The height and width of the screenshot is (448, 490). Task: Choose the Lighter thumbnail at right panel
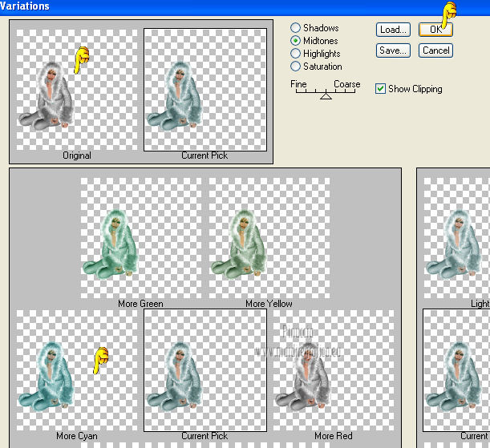[x=457, y=238]
